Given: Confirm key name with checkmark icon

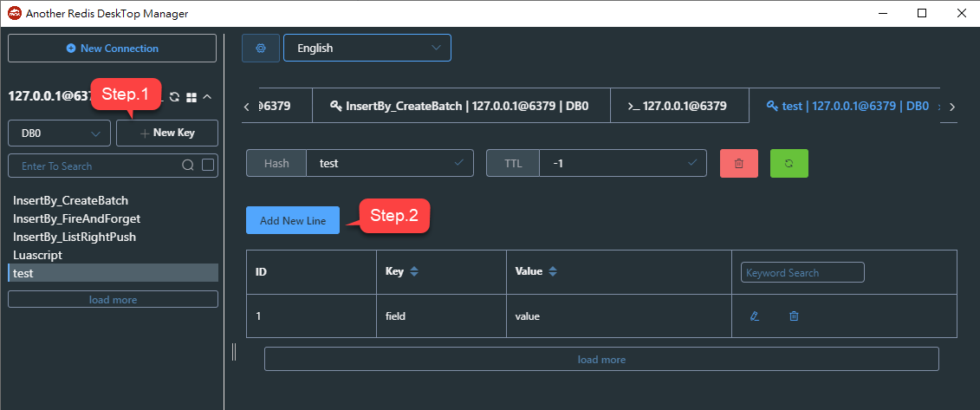Looking at the screenshot, I should pos(458,162).
